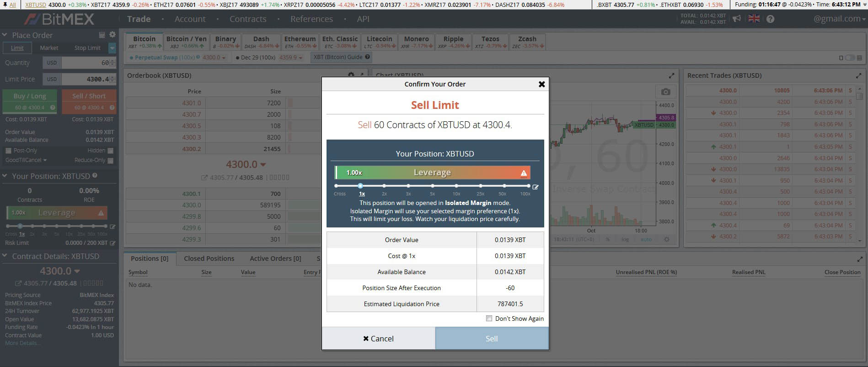Edit leverage in confirm dialog pencil icon
868x367 pixels.
point(536,187)
